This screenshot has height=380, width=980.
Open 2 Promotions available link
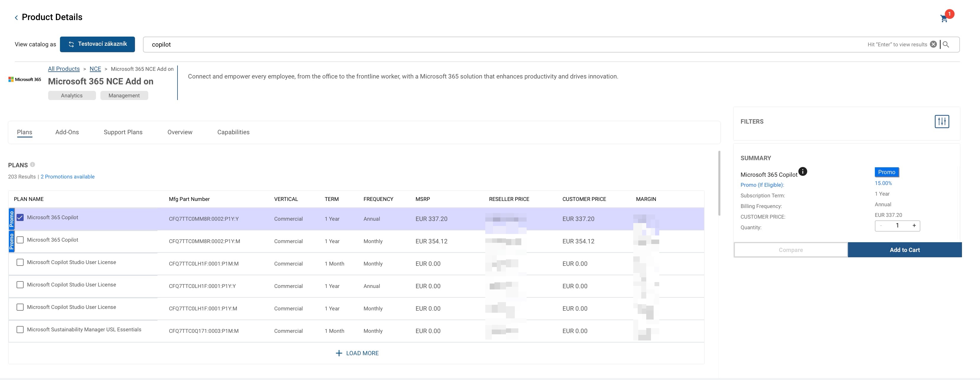pyautogui.click(x=68, y=177)
